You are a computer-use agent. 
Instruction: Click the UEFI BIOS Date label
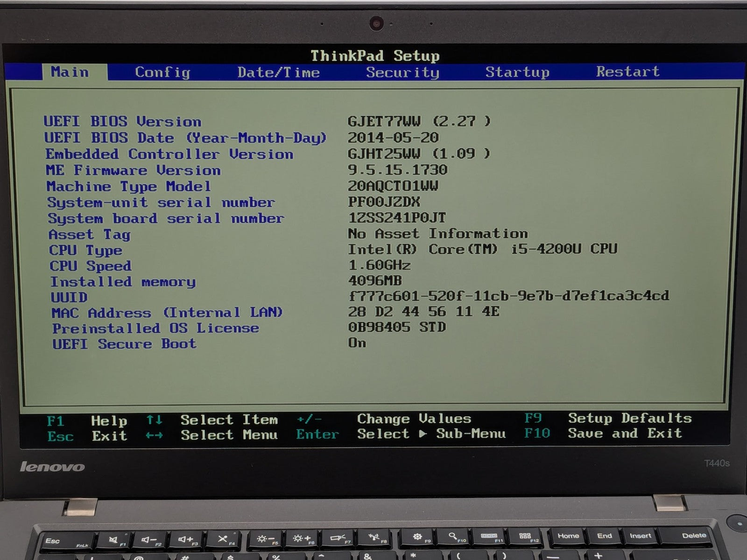point(185,138)
